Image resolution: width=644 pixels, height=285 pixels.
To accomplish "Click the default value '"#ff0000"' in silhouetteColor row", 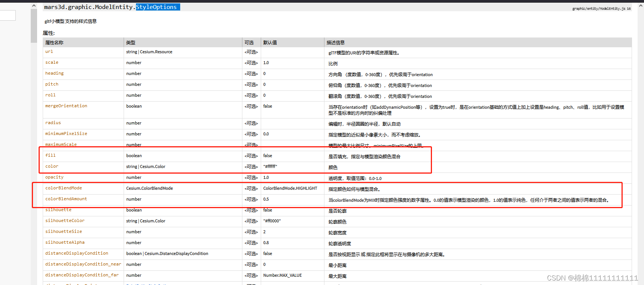I will pos(272,221).
